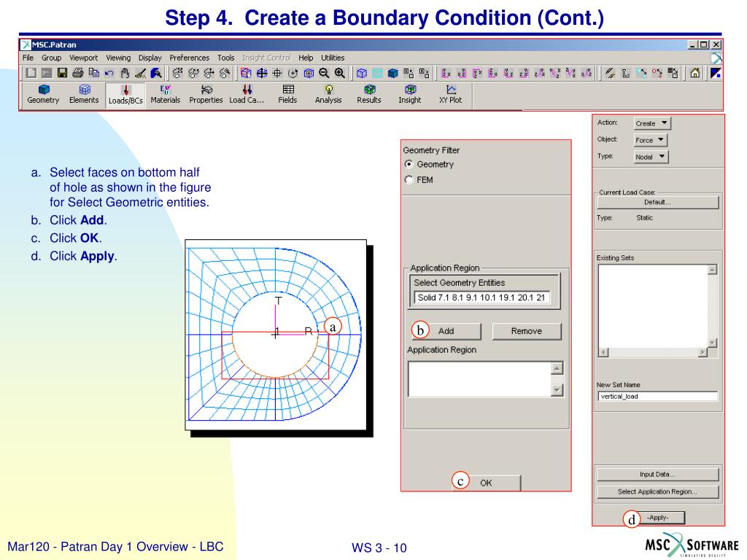Click the wireframe cube display icon
747x560 pixels.
pos(362,73)
